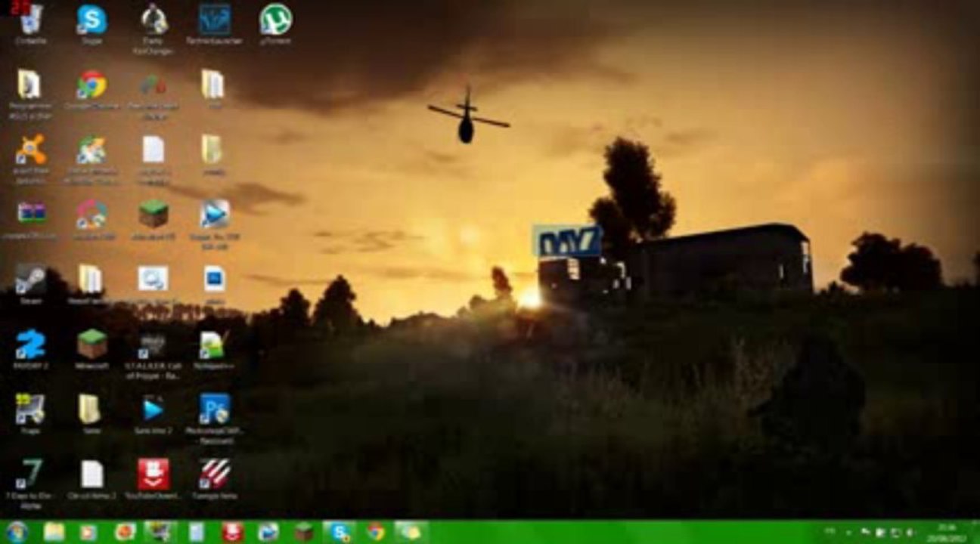
Task: Switch to the red downloader in the taskbar
Action: click(x=233, y=532)
